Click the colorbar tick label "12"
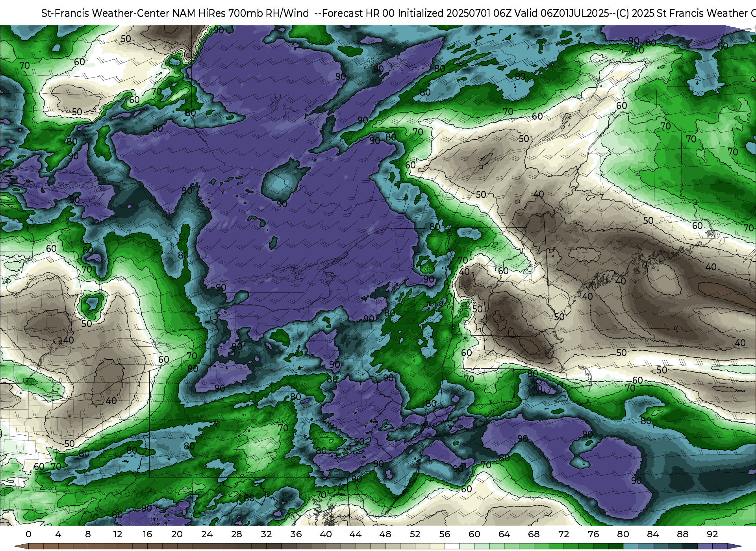The width and height of the screenshot is (756, 551). point(118,534)
